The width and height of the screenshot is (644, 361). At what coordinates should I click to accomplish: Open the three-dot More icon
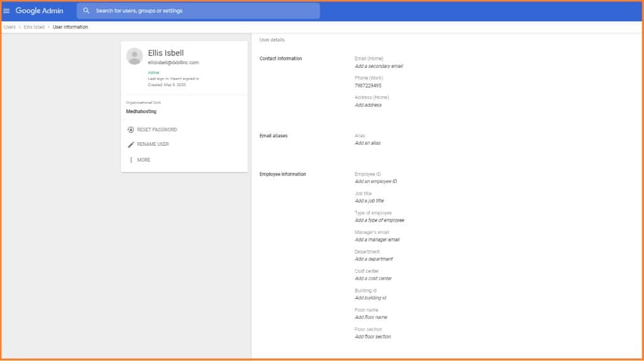pos(131,160)
